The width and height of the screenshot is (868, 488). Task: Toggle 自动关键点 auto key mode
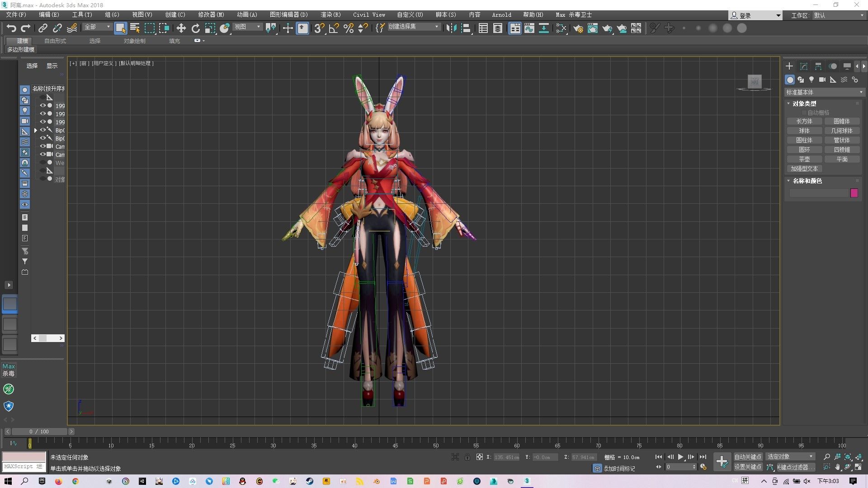point(748,457)
